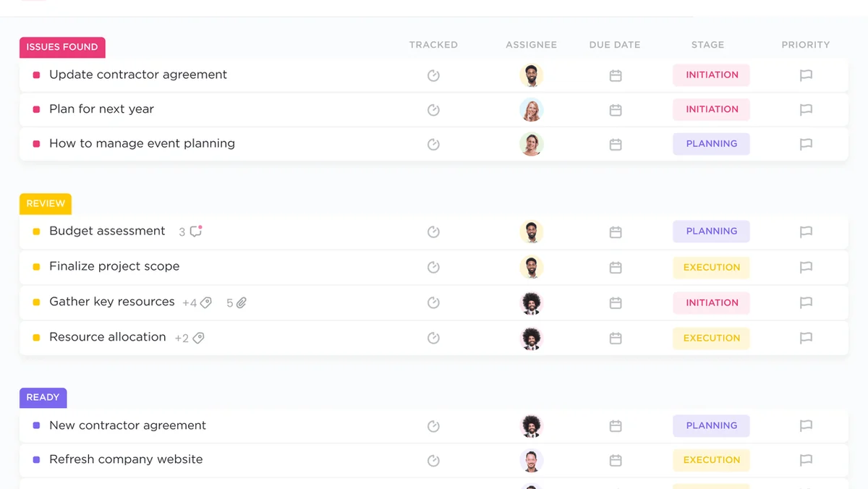Screen dimensions: 868x489
Task: Click status square for Refresh company website
Action: click(36, 459)
